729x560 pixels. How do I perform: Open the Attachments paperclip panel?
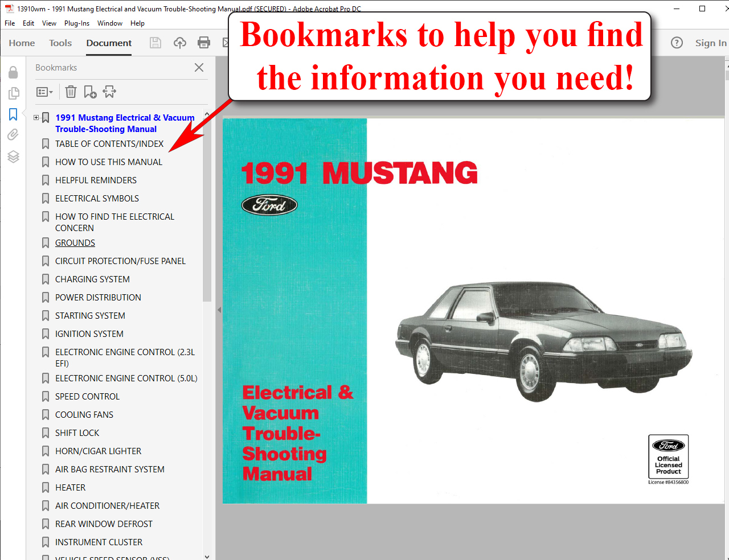click(x=13, y=135)
